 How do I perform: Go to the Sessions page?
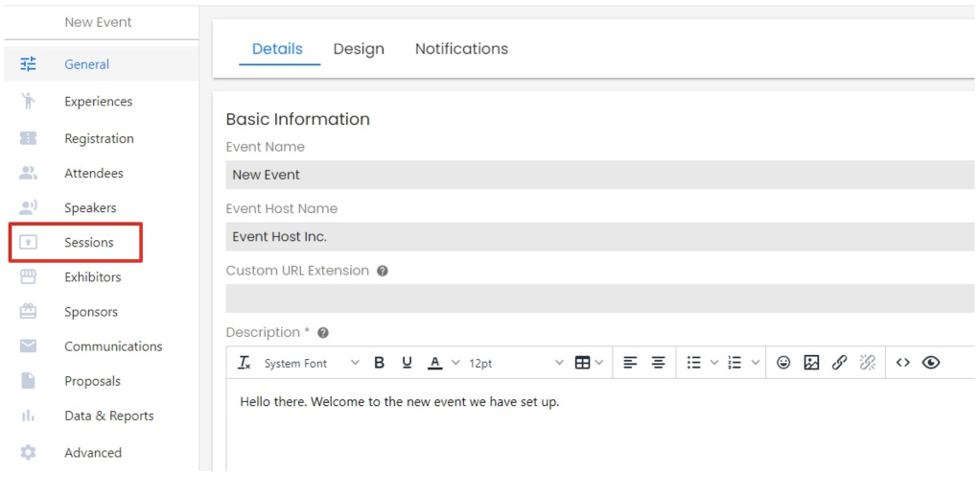pos(89,242)
